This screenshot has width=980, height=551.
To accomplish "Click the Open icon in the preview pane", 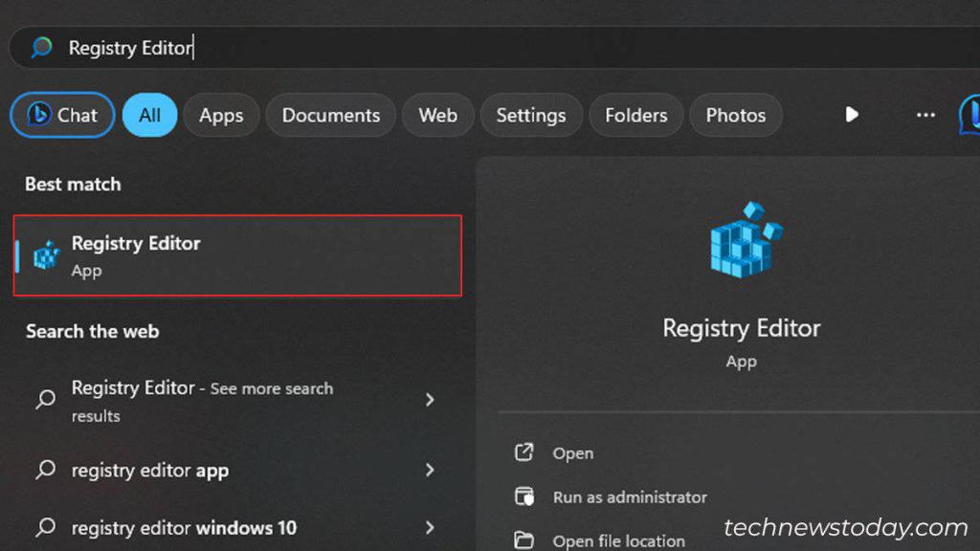I will click(x=523, y=452).
